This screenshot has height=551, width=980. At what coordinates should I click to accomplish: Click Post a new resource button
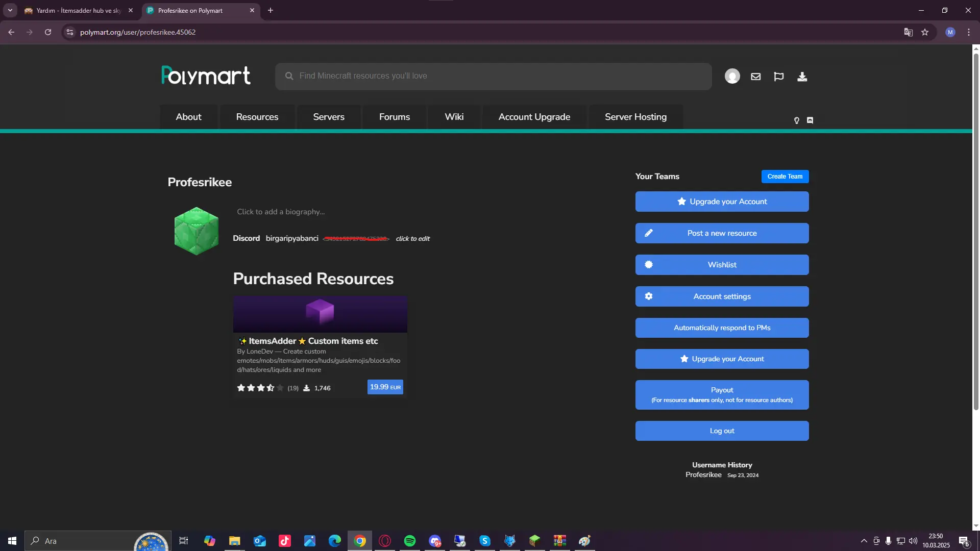coord(722,233)
